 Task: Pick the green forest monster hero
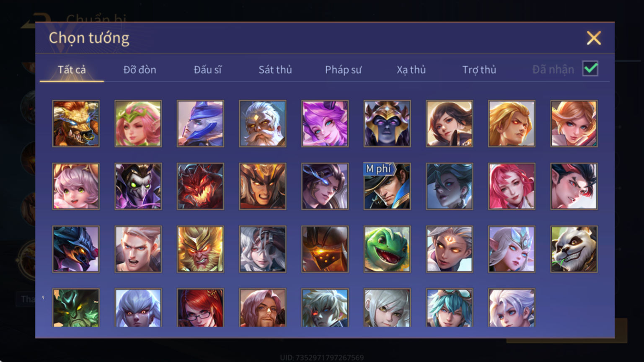point(76,308)
